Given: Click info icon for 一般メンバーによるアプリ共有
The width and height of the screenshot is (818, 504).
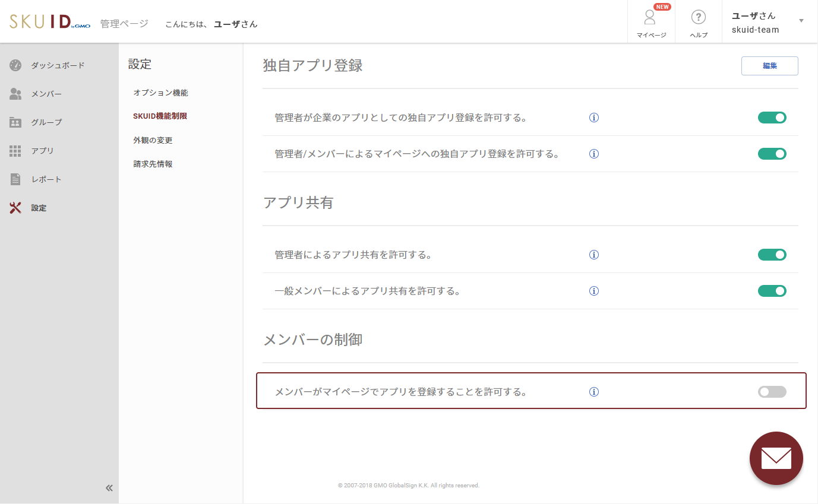Looking at the screenshot, I should tap(593, 291).
